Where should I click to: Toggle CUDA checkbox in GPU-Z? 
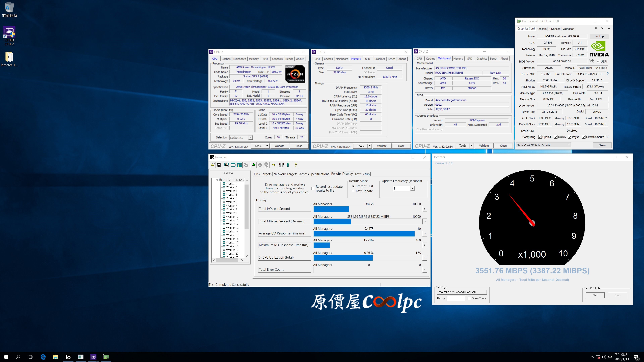556,137
